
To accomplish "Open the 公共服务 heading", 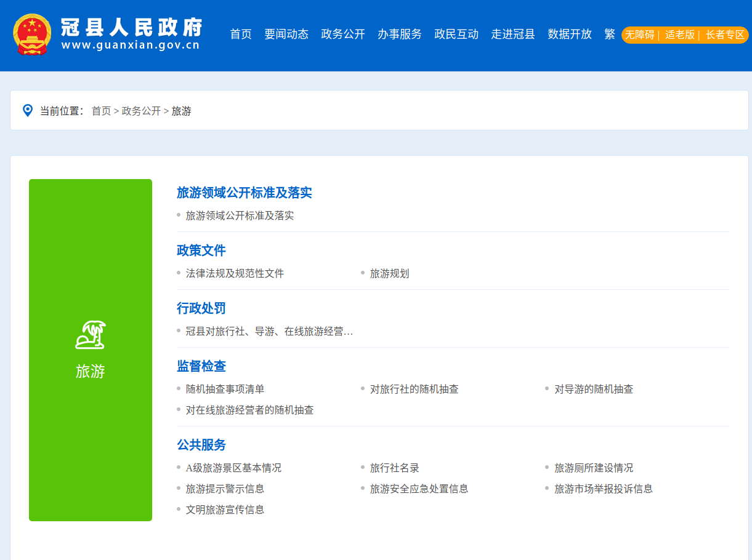I will pyautogui.click(x=201, y=445).
